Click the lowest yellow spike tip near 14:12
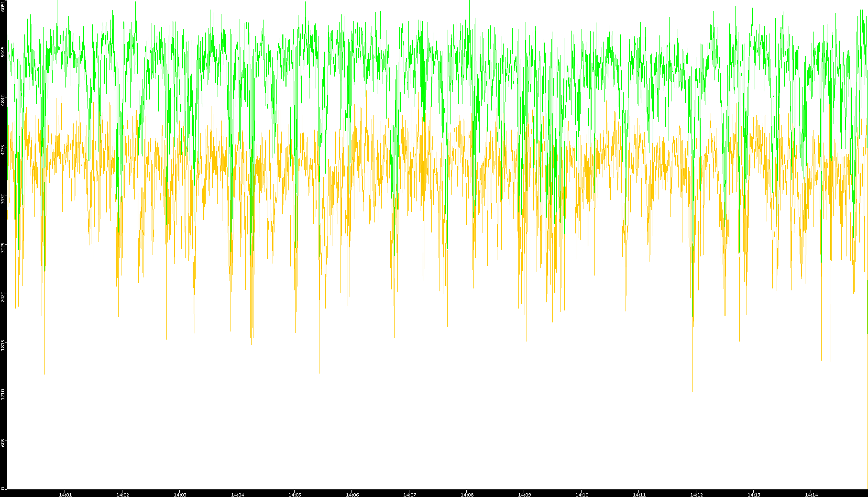This screenshot has width=868, height=497. pos(692,391)
